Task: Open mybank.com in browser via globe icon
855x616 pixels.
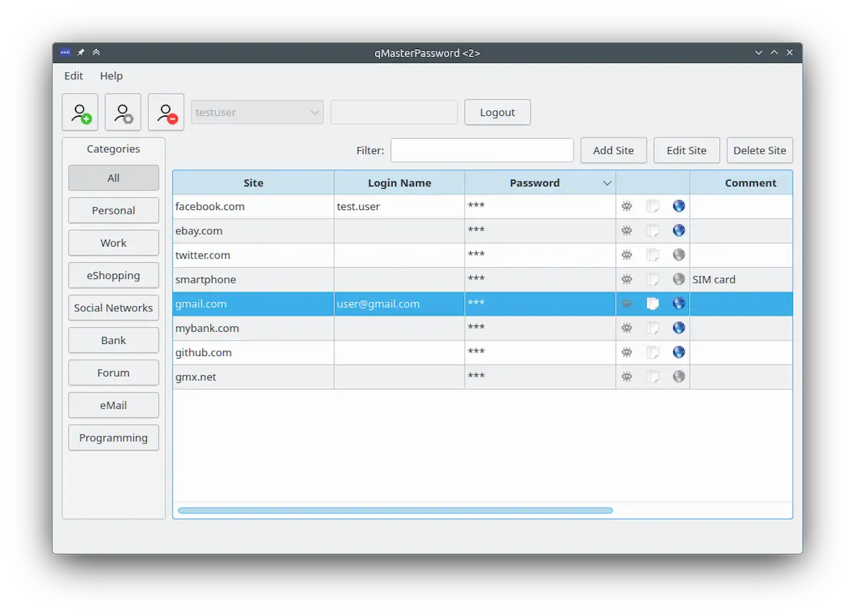Action: point(679,328)
